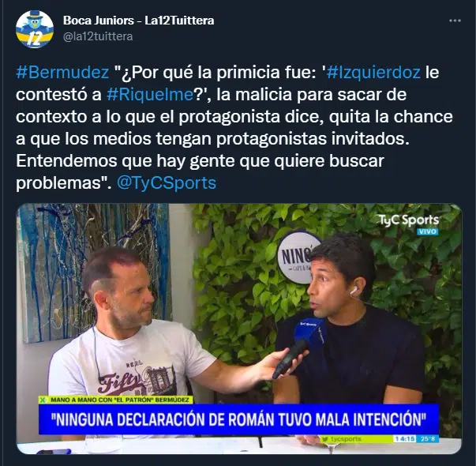The height and width of the screenshot is (466, 476).
Task: Click the "MANO A MANO CON EL PATRÓN" label
Action: pos(120,400)
